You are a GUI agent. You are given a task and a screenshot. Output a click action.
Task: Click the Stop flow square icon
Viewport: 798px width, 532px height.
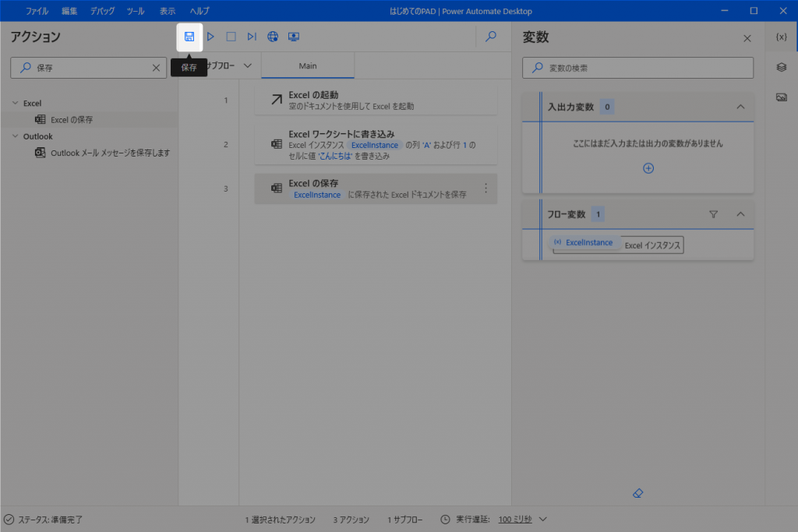(231, 37)
